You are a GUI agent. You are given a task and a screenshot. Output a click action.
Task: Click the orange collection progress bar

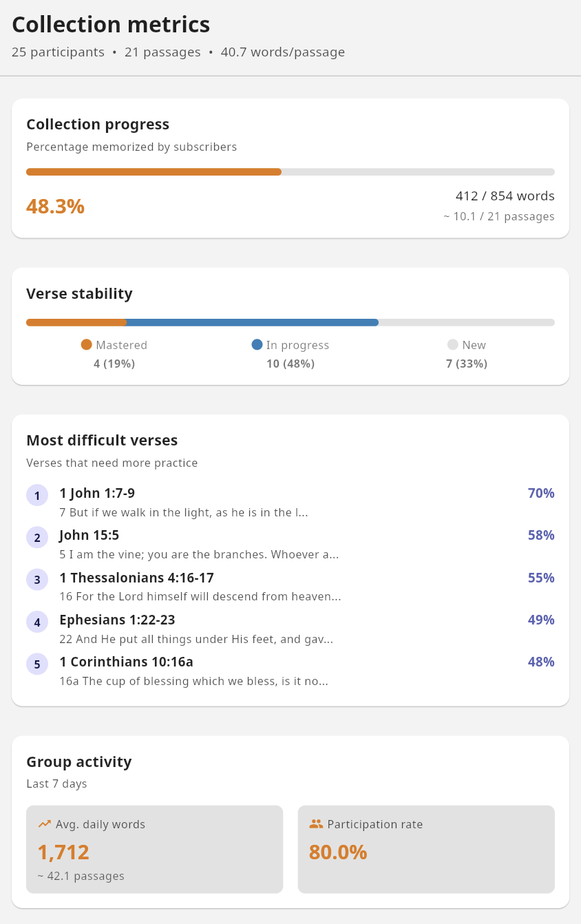[x=151, y=171]
